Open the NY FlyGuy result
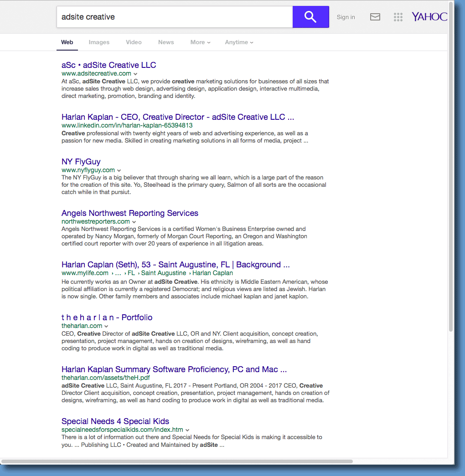This screenshot has height=476, width=465. coord(81,162)
